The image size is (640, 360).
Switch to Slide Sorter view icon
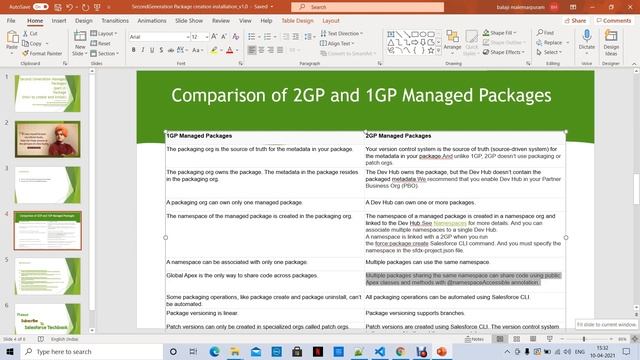(516, 339)
